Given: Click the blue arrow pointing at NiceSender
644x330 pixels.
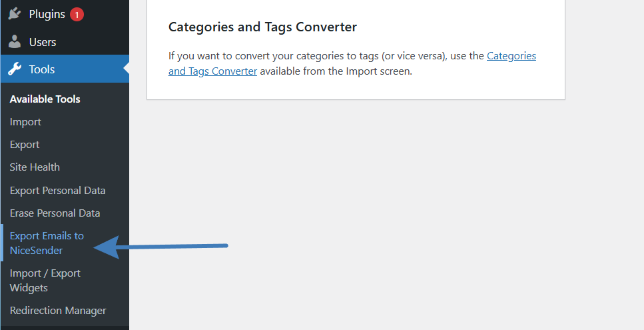Looking at the screenshot, I should (x=161, y=247).
